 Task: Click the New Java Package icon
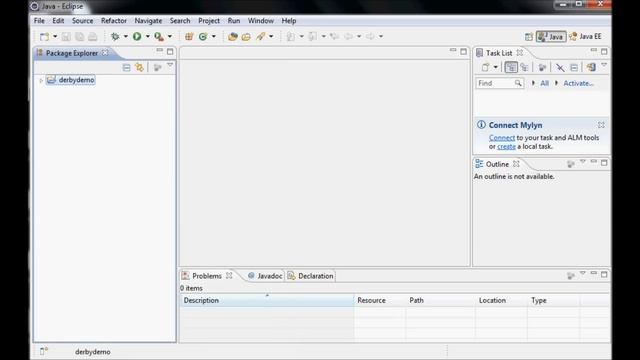pos(189,36)
